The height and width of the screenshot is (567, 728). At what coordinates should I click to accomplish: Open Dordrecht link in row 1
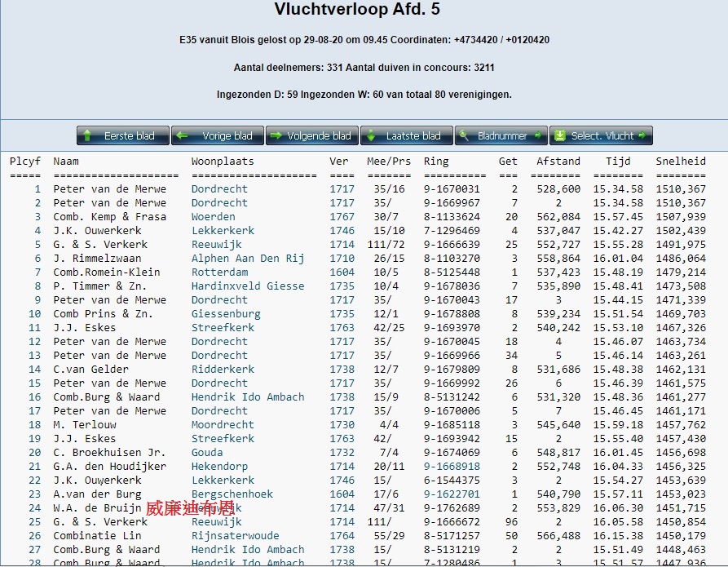pos(219,189)
